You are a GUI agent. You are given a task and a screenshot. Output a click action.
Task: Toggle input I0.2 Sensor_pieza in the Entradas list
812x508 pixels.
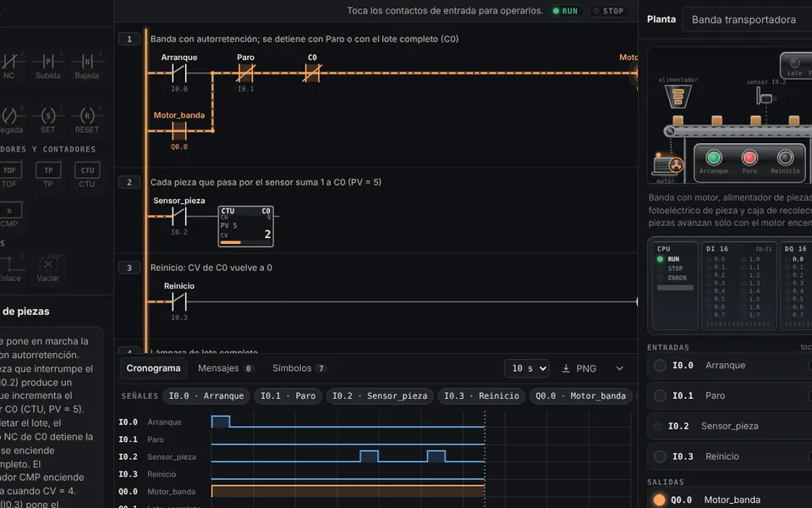729,426
